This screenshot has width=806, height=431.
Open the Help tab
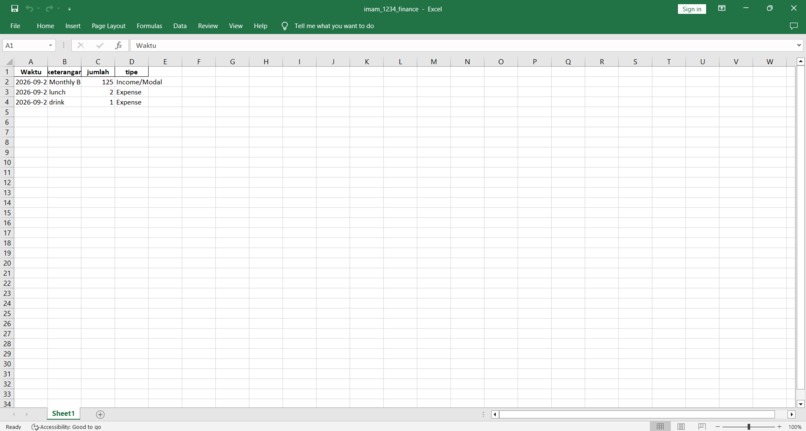[x=261, y=26]
